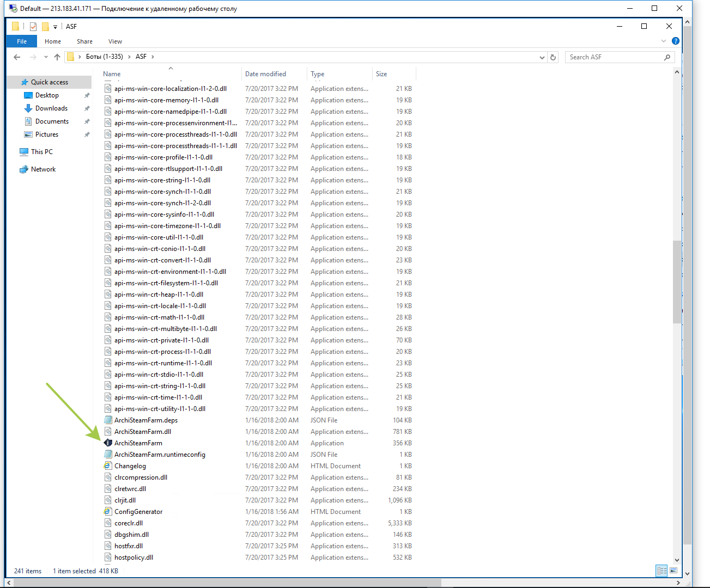Open the ArchiSteamFarm application file
Image resolution: width=710 pixels, height=588 pixels.
coord(138,443)
